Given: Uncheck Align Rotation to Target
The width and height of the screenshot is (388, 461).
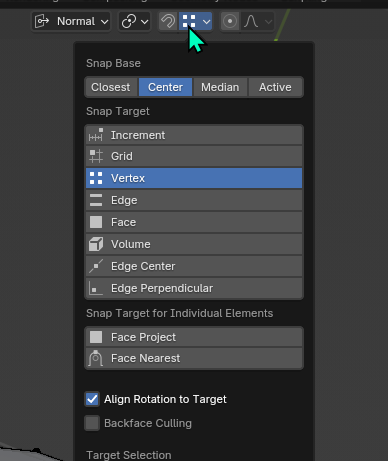Looking at the screenshot, I should pyautogui.click(x=92, y=399).
